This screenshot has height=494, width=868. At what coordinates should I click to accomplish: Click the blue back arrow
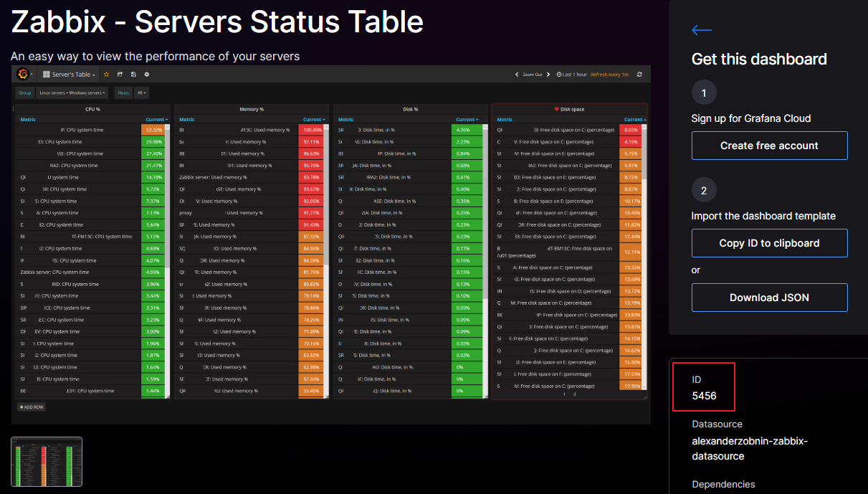click(x=701, y=30)
